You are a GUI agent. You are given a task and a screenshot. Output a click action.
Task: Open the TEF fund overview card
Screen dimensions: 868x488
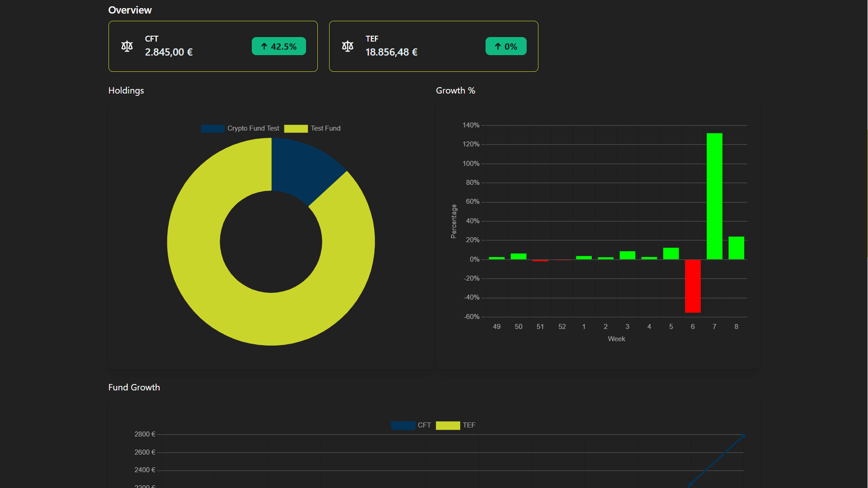pos(433,46)
